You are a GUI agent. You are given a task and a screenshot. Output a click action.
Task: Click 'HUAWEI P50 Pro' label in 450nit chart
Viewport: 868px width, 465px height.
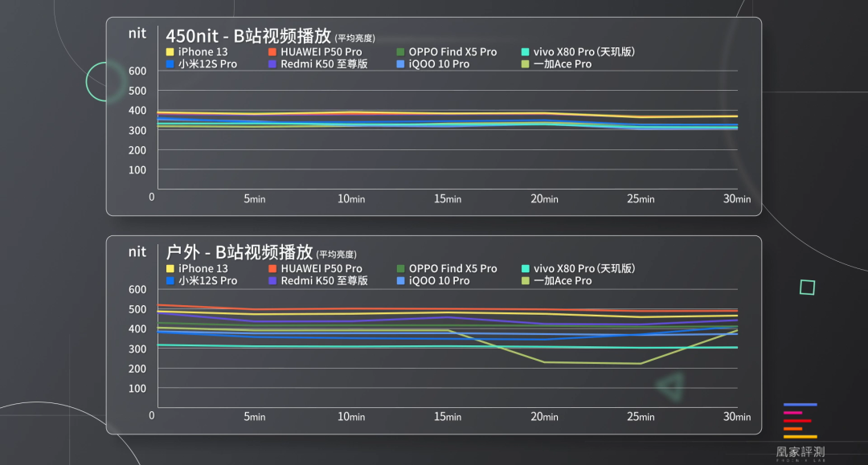click(321, 52)
